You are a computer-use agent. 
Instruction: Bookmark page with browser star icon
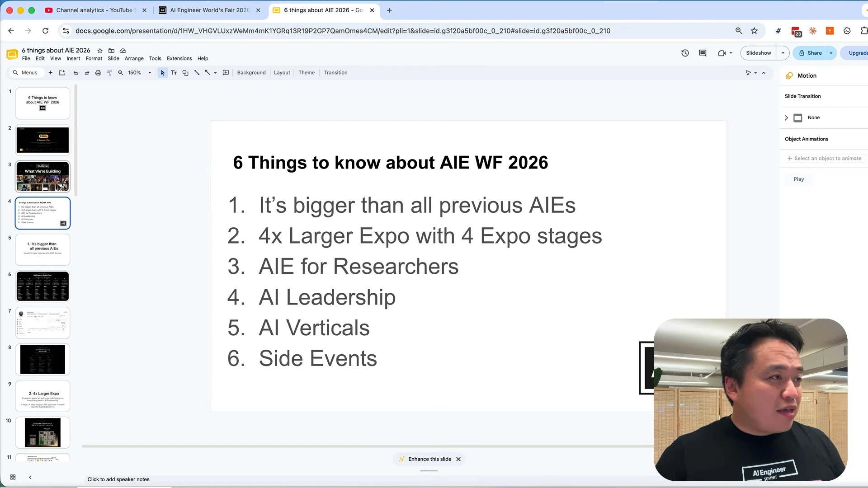(x=754, y=31)
